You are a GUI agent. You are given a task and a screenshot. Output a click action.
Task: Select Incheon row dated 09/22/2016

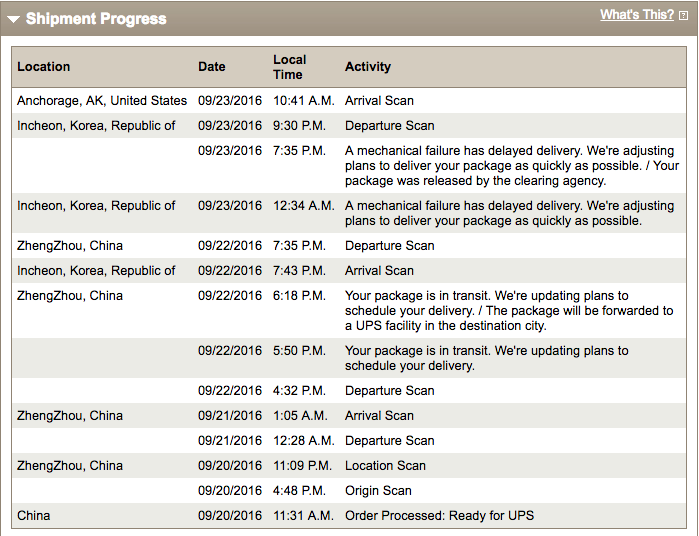349,270
